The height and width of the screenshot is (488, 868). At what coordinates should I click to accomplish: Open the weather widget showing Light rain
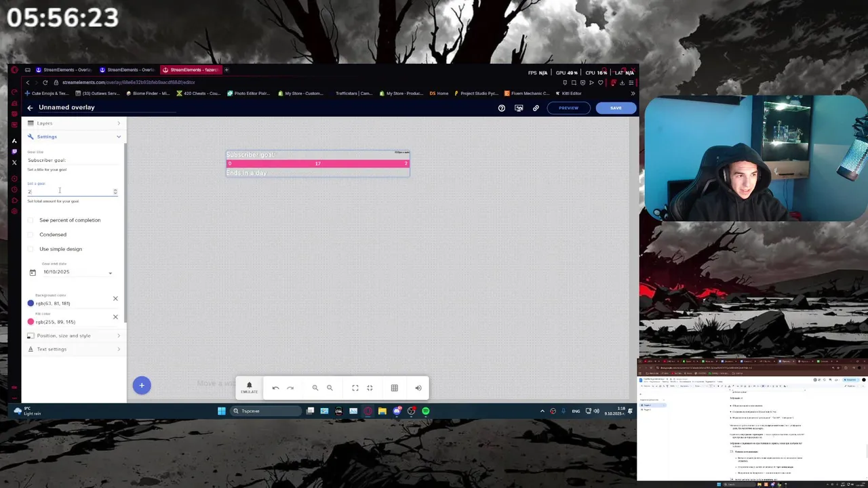point(28,411)
